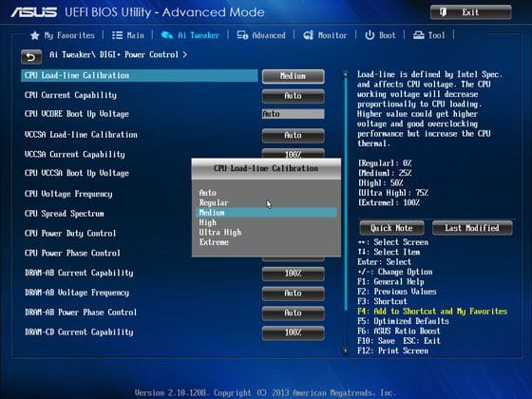Select the CPU Load-line Calibration row

point(140,76)
